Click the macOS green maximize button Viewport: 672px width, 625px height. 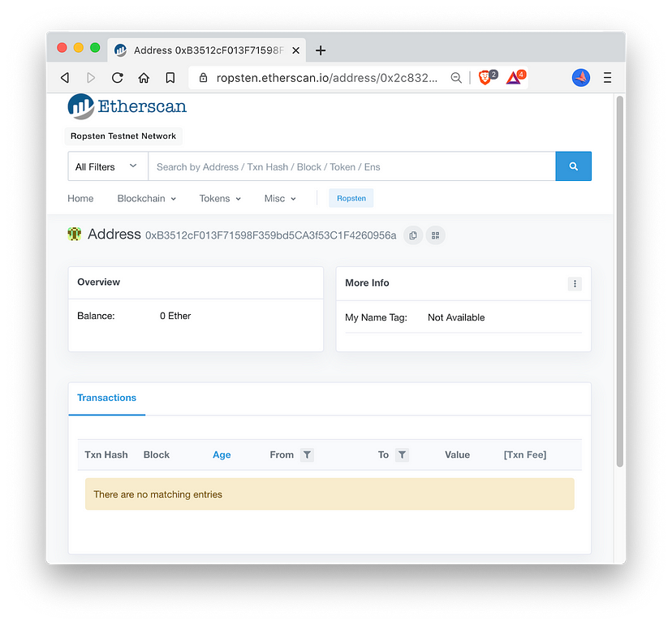(95, 48)
